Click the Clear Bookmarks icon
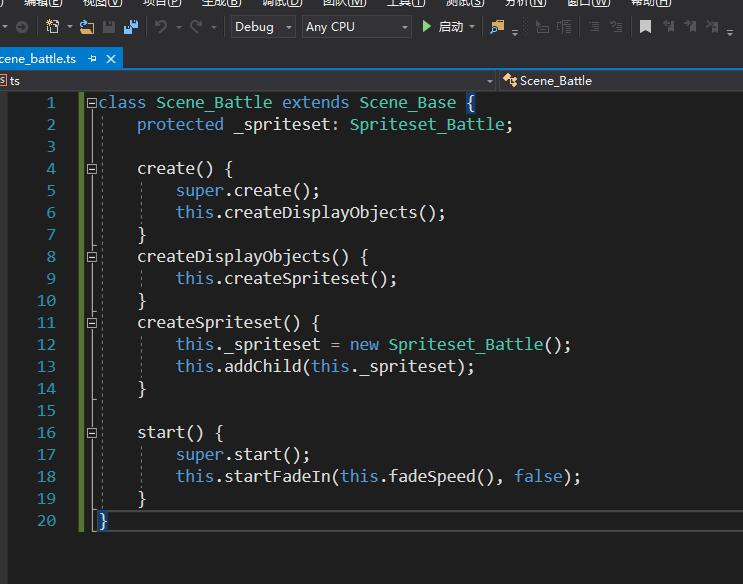This screenshot has height=584, width=743. 712,27
